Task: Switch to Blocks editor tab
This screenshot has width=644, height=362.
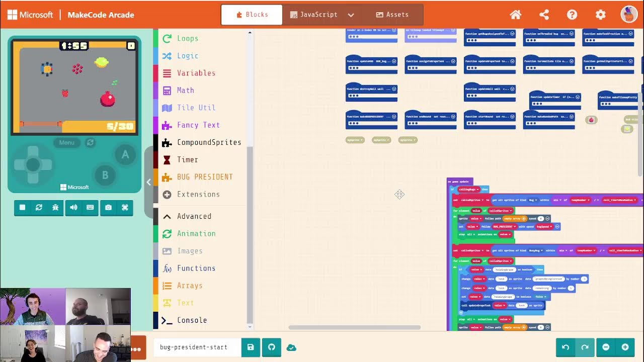Action: (x=252, y=15)
